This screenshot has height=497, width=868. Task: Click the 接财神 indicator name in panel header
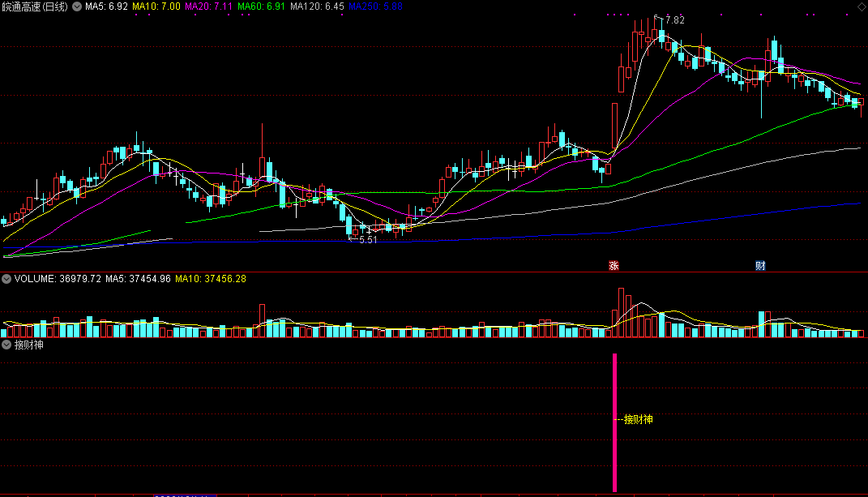point(29,345)
